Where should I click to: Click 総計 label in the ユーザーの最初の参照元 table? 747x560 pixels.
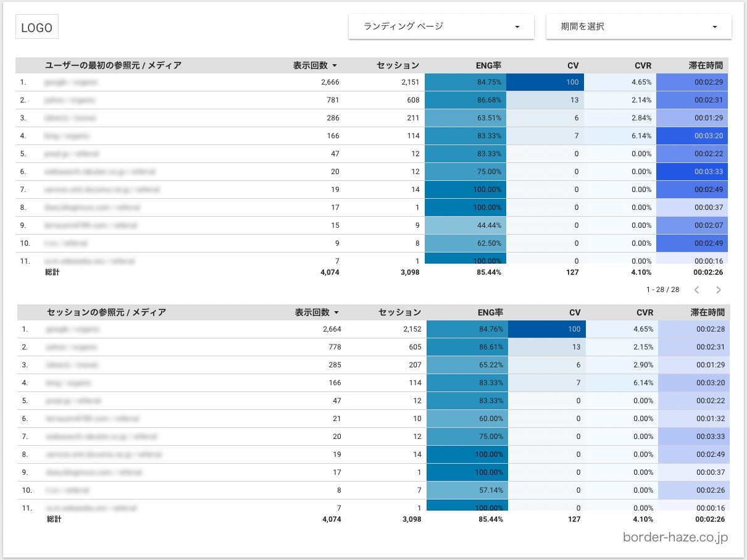coord(52,272)
